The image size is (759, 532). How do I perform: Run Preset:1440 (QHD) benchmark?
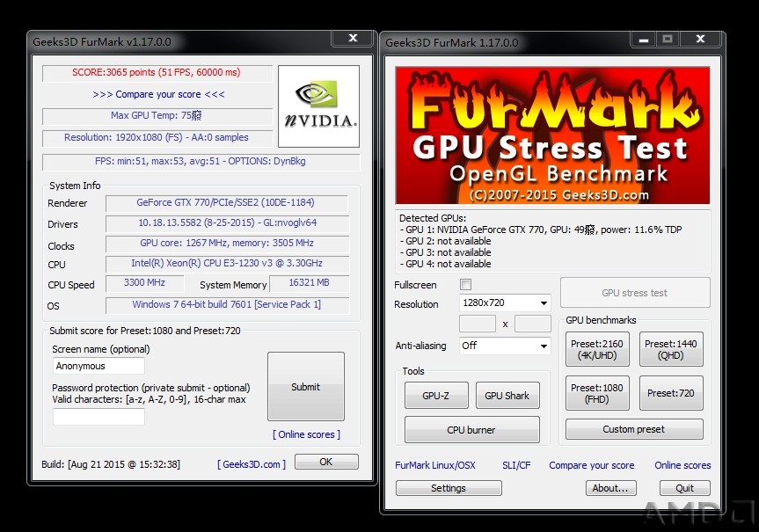[x=671, y=349]
